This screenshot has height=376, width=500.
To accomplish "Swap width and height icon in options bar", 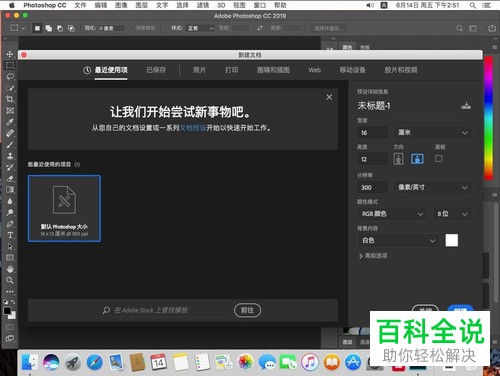I will [260, 28].
